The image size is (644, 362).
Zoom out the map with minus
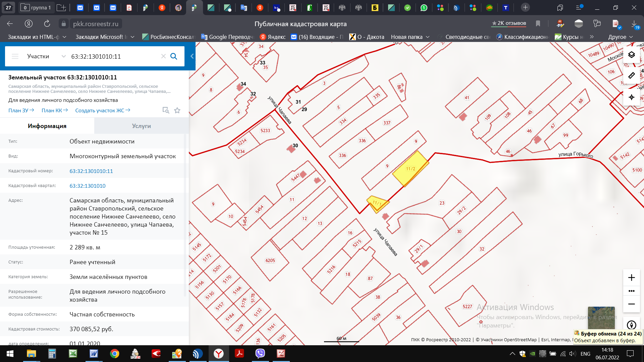(x=631, y=304)
